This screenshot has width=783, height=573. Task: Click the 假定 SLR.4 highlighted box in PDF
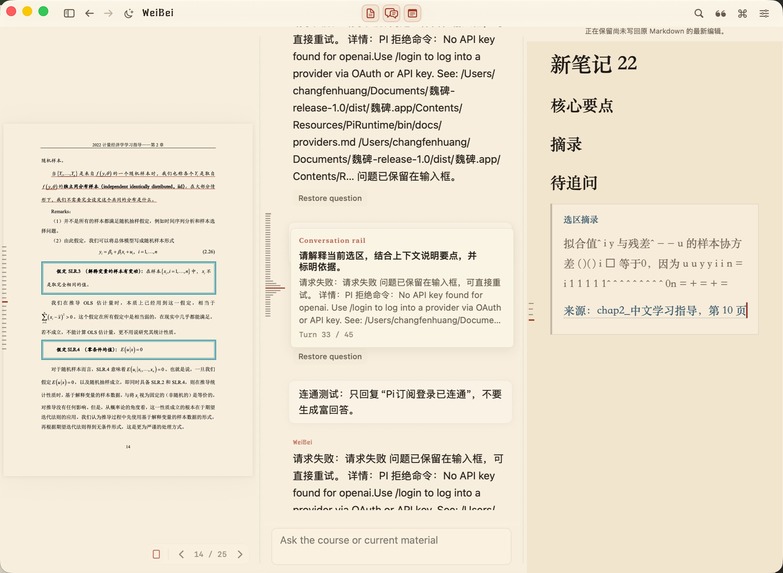tap(129, 350)
